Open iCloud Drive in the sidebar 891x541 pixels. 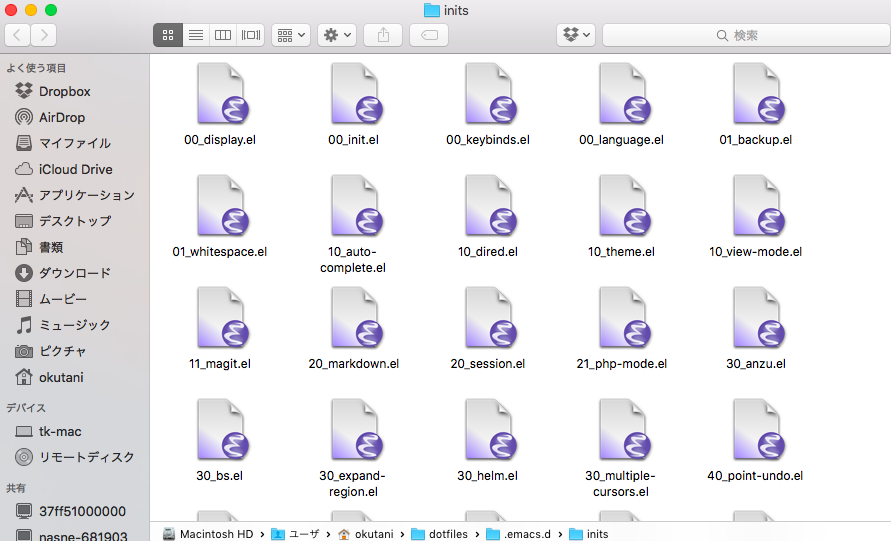point(75,169)
